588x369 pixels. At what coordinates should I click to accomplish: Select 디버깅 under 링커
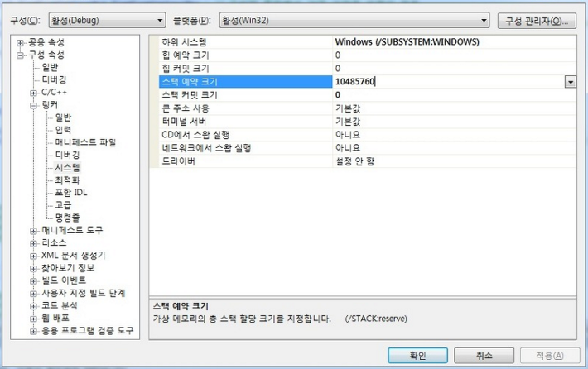(68, 155)
